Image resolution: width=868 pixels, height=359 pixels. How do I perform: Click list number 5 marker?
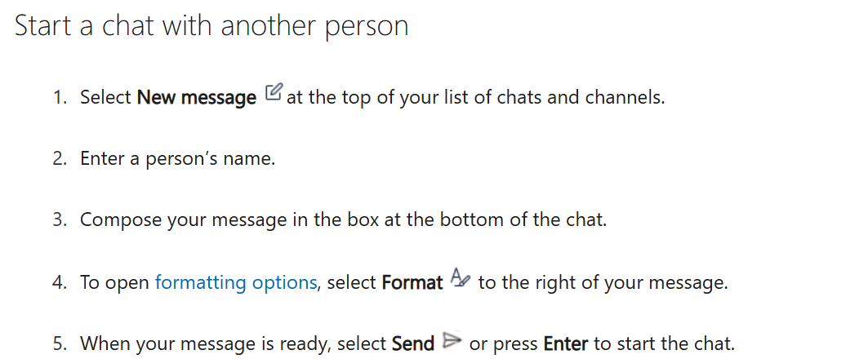60,344
